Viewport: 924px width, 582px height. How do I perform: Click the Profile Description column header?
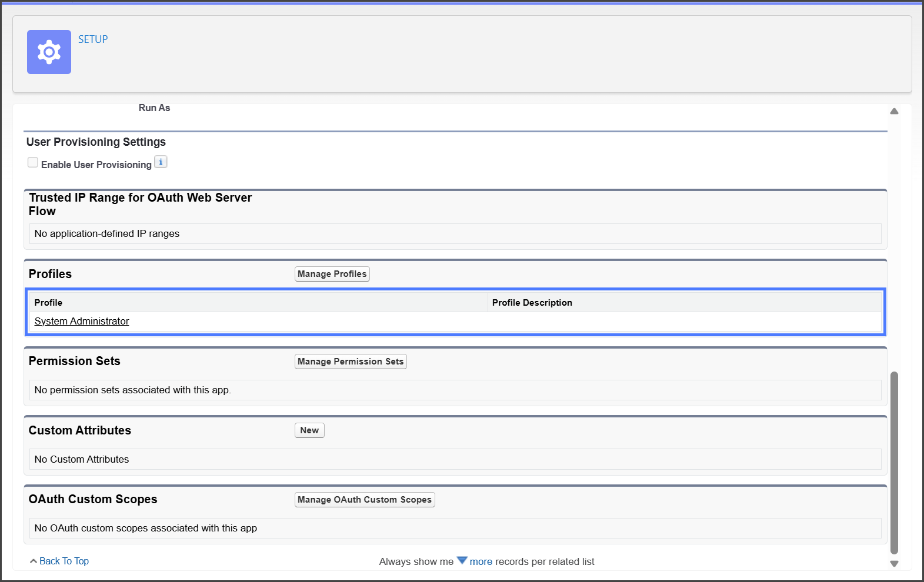click(x=532, y=303)
